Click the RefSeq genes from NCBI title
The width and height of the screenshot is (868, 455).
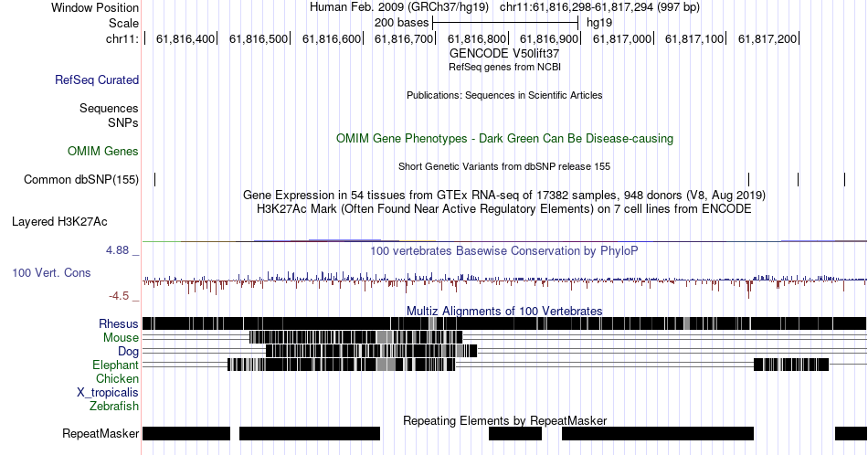(x=504, y=67)
